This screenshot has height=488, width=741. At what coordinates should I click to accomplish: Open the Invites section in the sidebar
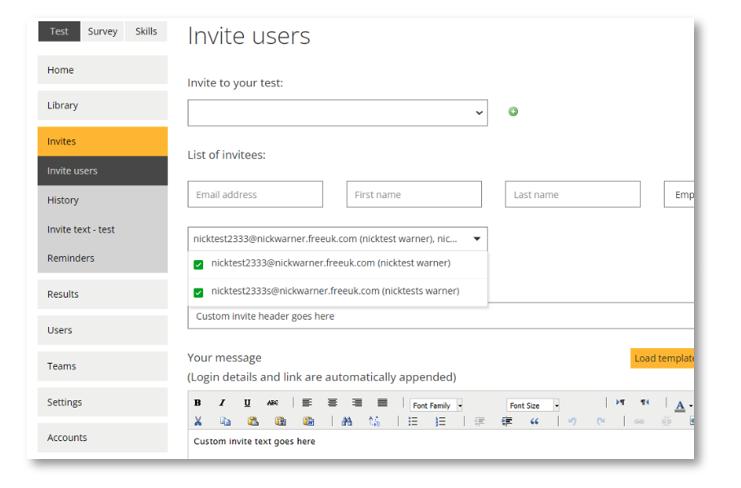[103, 141]
